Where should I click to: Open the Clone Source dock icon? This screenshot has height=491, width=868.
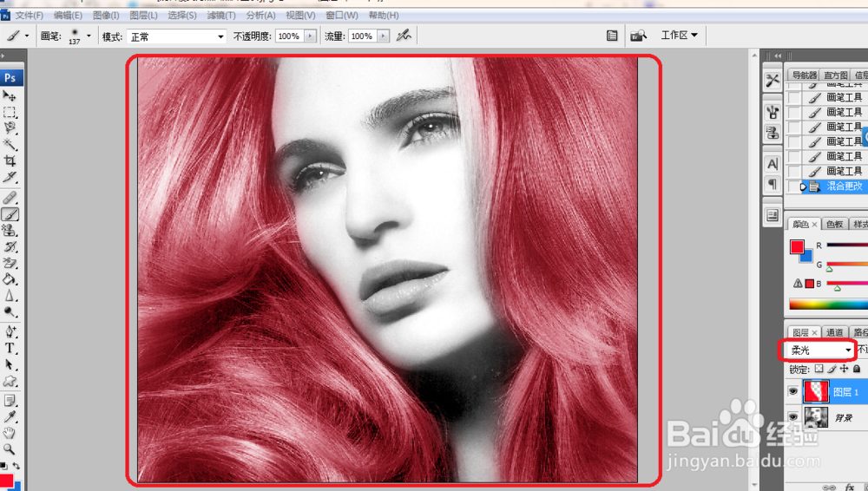[773, 133]
